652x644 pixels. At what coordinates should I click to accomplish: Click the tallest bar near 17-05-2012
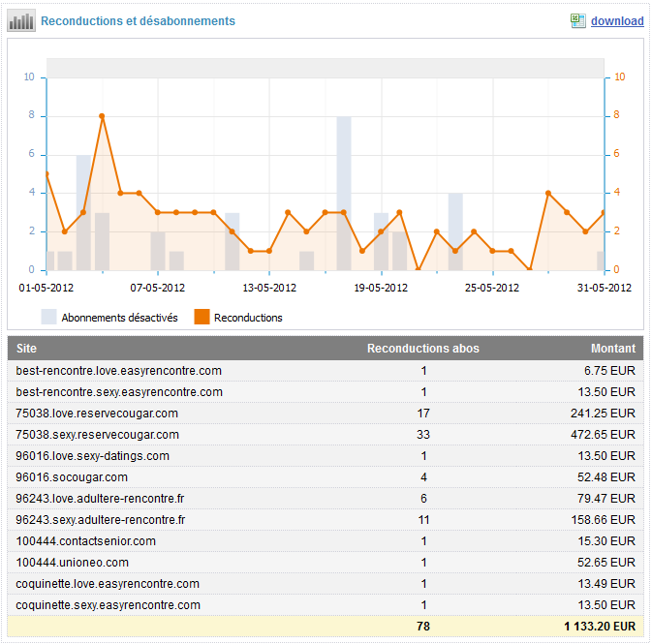[x=343, y=194]
